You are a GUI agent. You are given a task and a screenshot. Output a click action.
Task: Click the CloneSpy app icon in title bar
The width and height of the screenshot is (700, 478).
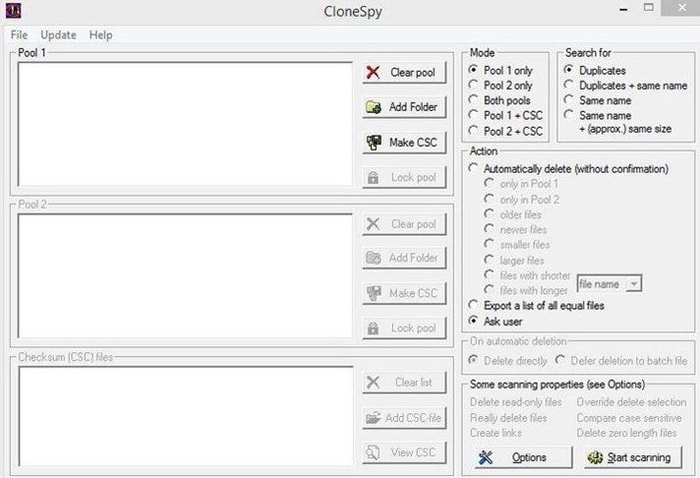click(10, 11)
